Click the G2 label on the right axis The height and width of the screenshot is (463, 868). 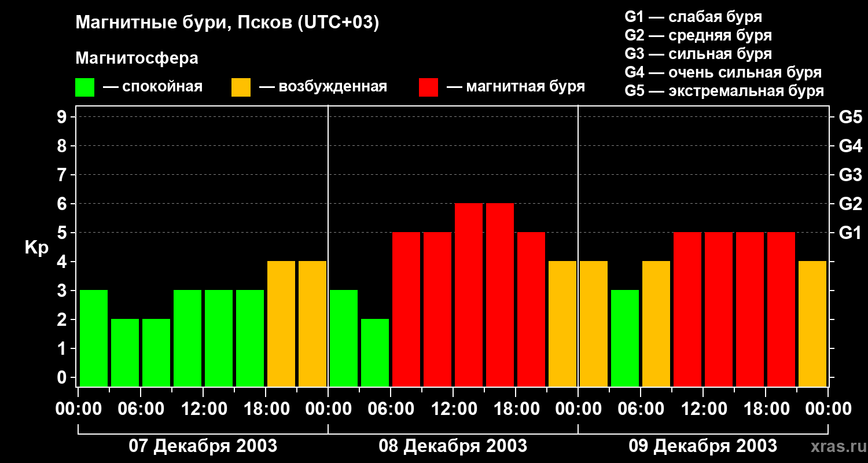(850, 204)
